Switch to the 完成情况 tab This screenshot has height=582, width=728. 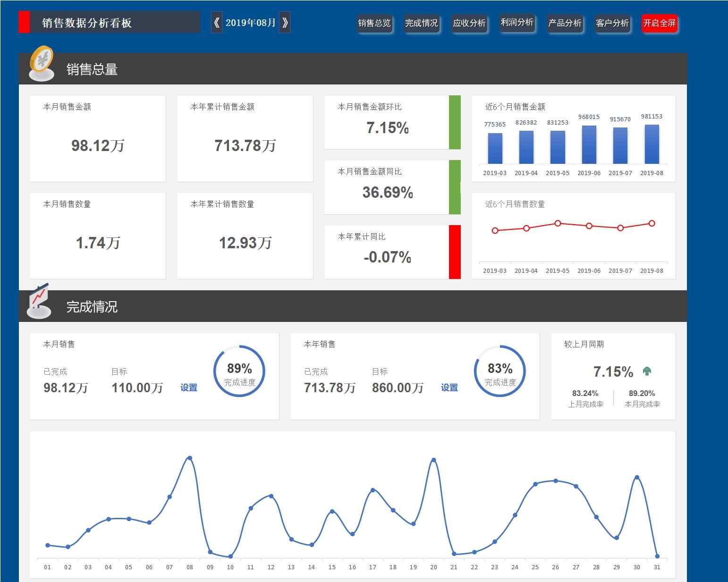click(x=421, y=23)
